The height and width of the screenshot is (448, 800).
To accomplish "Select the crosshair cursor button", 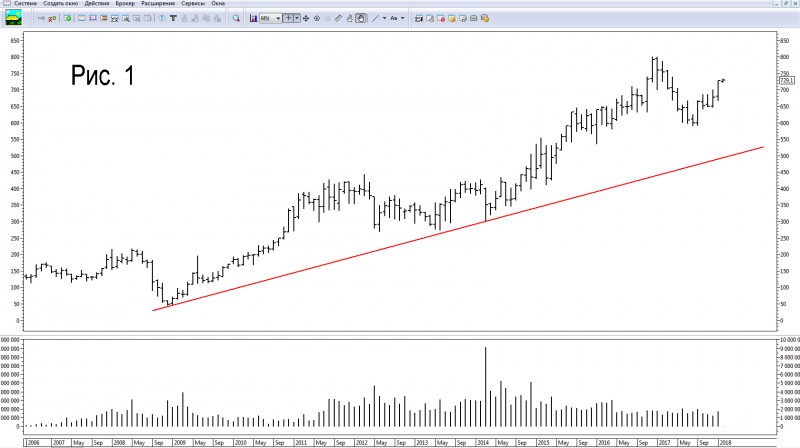I will [x=288, y=18].
